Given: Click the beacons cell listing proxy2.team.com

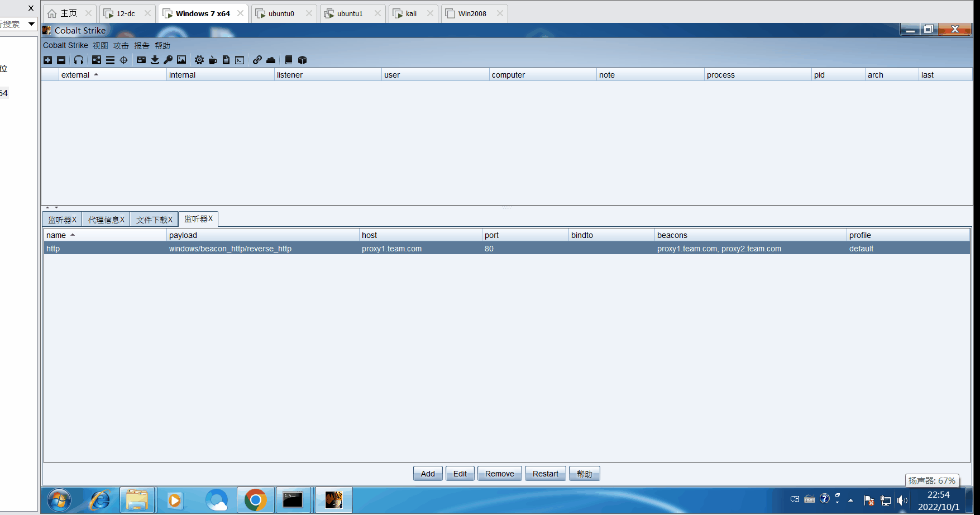Looking at the screenshot, I should tap(751, 249).
